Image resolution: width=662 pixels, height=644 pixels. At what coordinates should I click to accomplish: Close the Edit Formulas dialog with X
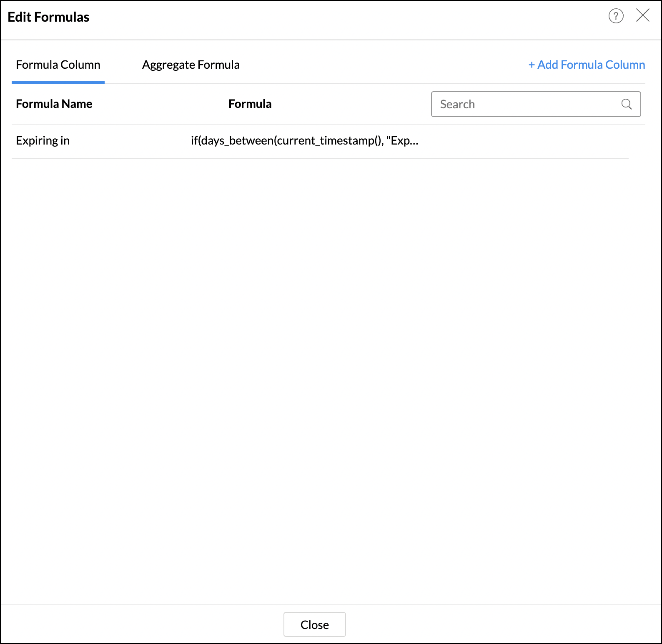click(x=642, y=15)
